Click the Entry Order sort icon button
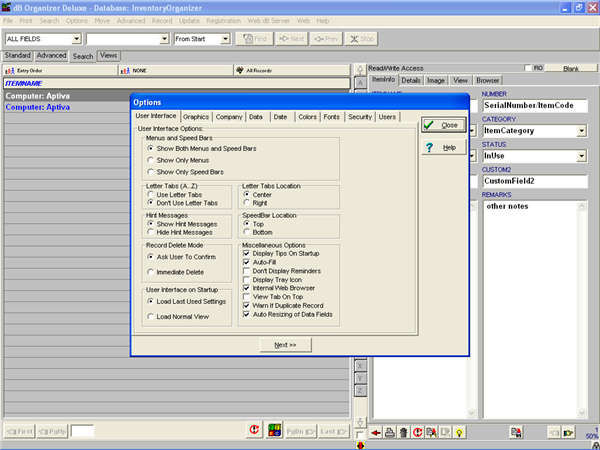This screenshot has height=450, width=600. tap(60, 70)
